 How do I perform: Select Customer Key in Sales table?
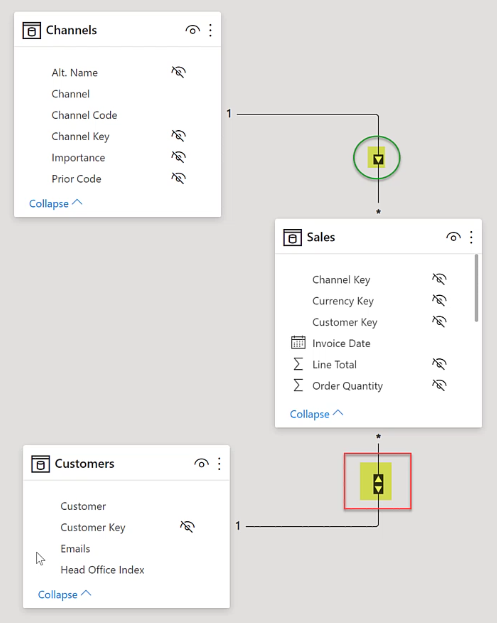(x=345, y=322)
